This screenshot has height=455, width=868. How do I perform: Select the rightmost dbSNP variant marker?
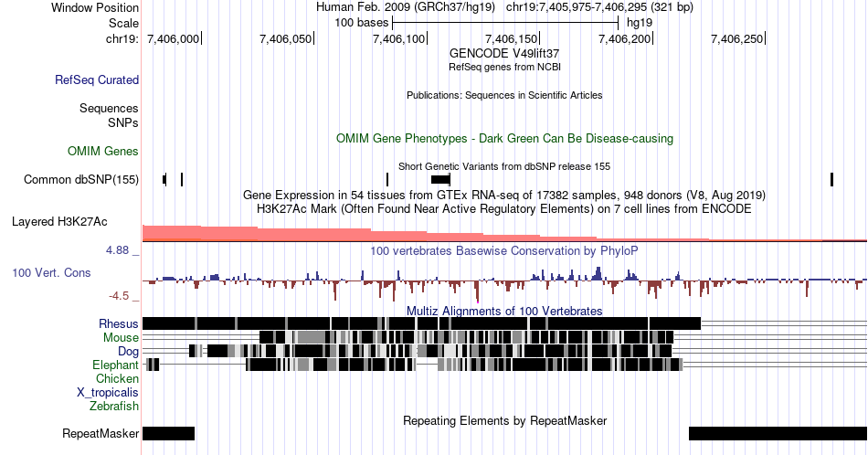831,179
